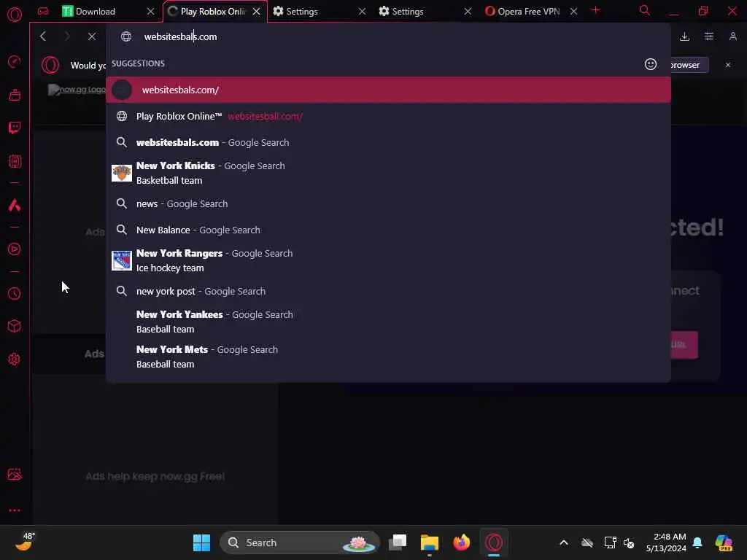Open GX Corner gamepad icon in tab bar
747x560 pixels.
(43, 11)
